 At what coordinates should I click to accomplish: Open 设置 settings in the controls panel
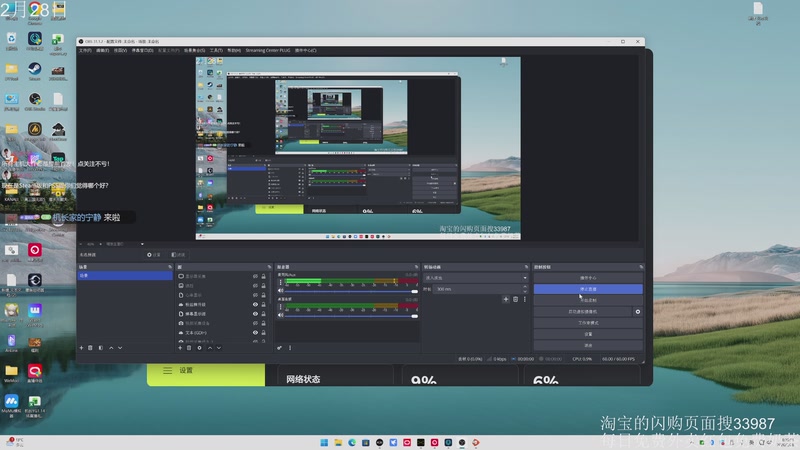tap(588, 334)
